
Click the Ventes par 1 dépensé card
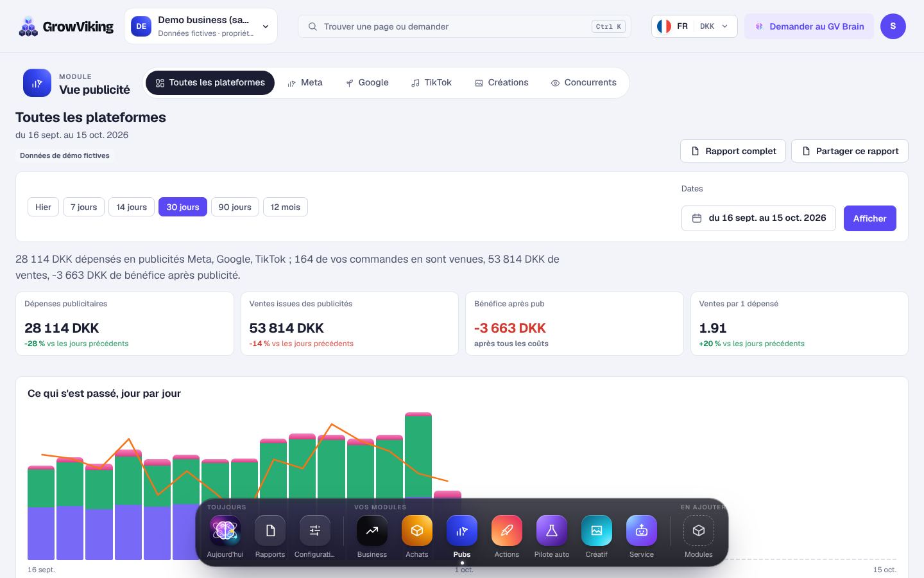[x=800, y=324]
